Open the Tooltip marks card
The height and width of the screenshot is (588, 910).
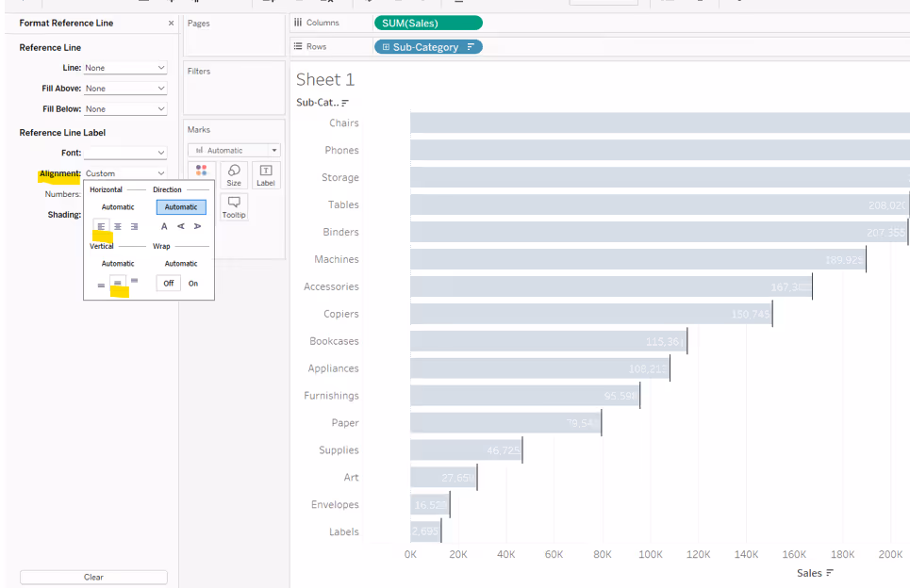tap(234, 206)
